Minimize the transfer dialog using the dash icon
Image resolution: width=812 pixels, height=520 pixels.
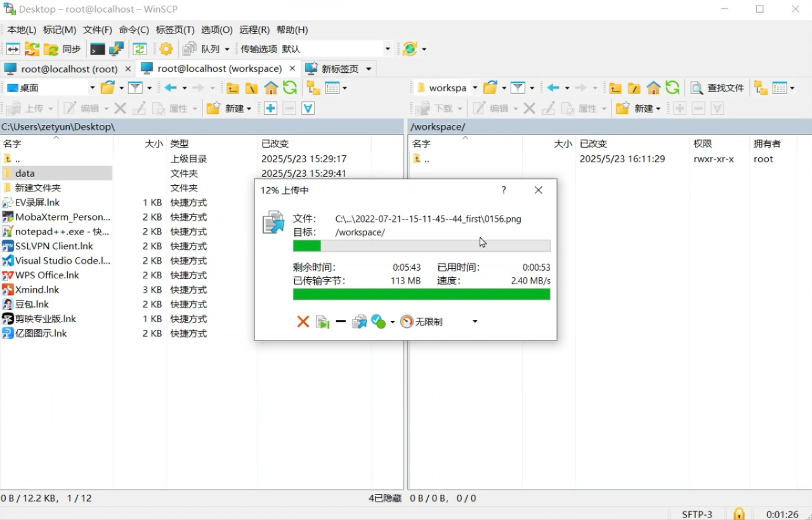[x=341, y=322]
